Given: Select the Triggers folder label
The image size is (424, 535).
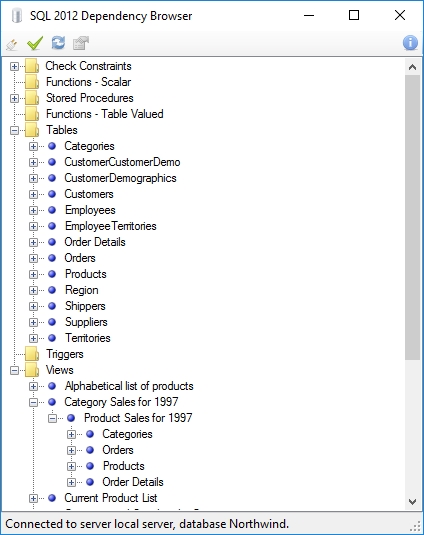Looking at the screenshot, I should [x=64, y=354].
